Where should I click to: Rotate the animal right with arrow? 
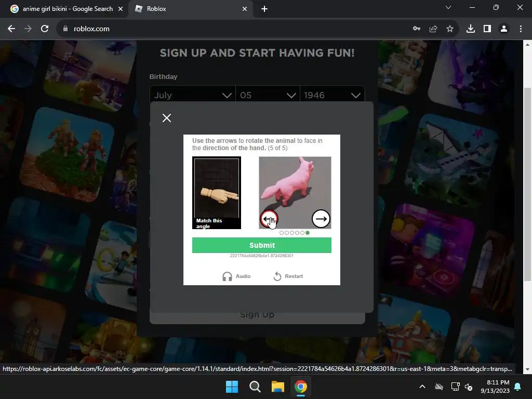tap(321, 219)
